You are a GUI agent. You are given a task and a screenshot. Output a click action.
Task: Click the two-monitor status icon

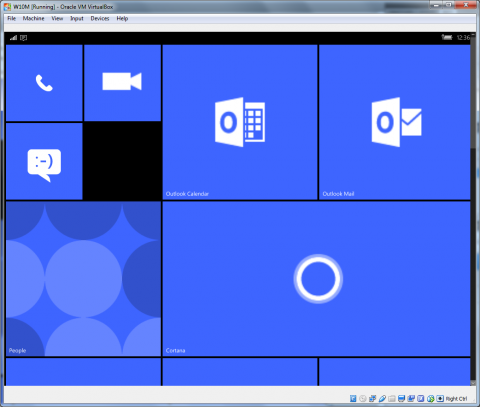411,398
